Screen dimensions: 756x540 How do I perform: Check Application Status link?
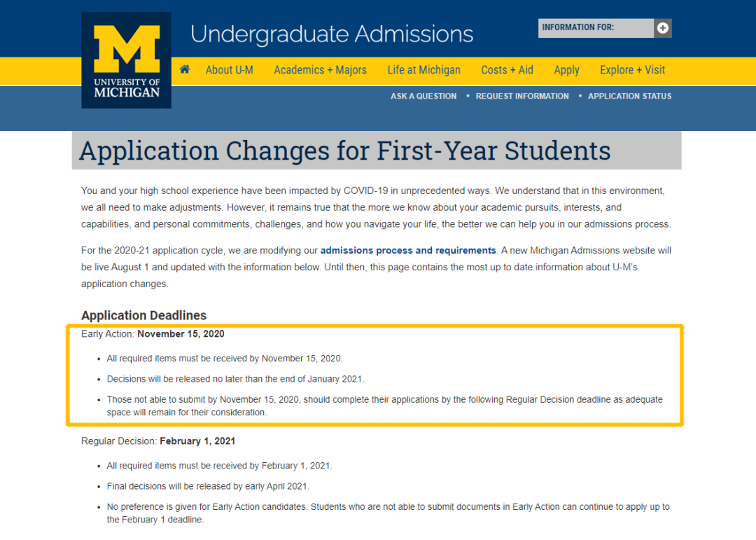630,96
